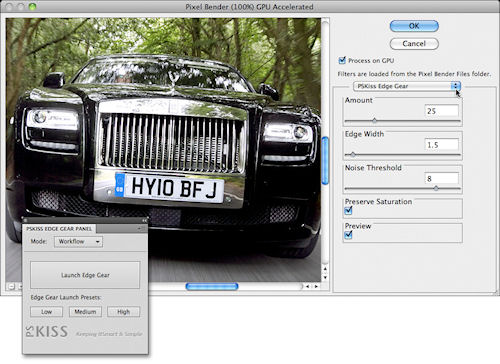Click the preview zoom out minus button

(x=11, y=287)
